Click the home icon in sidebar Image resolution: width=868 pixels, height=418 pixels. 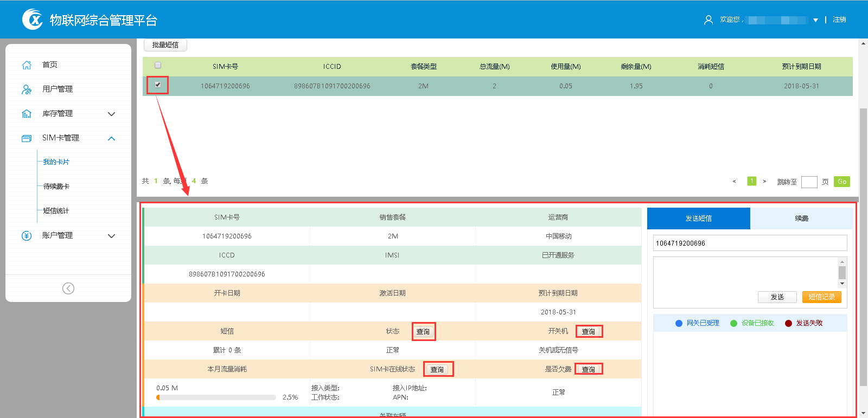(x=27, y=65)
